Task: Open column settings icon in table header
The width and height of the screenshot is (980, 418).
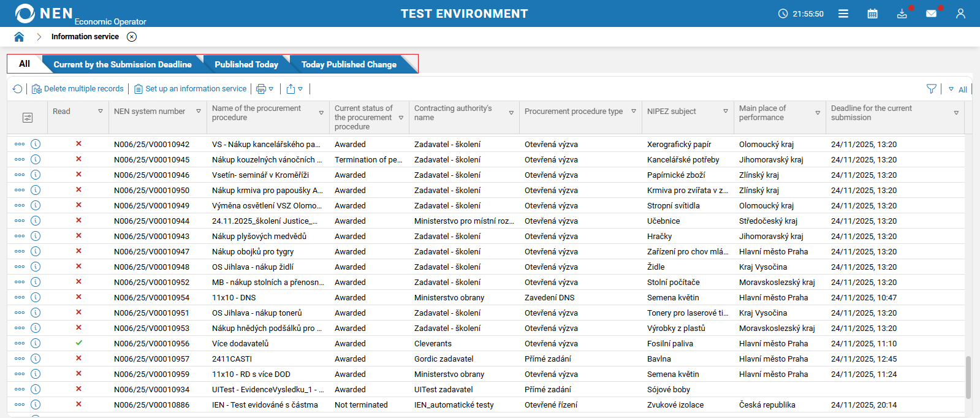Action: click(x=28, y=118)
